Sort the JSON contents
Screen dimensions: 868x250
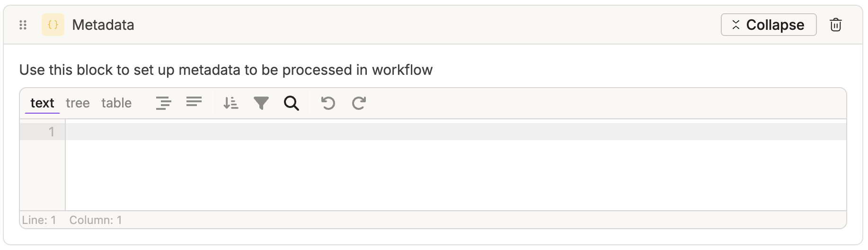pos(230,103)
